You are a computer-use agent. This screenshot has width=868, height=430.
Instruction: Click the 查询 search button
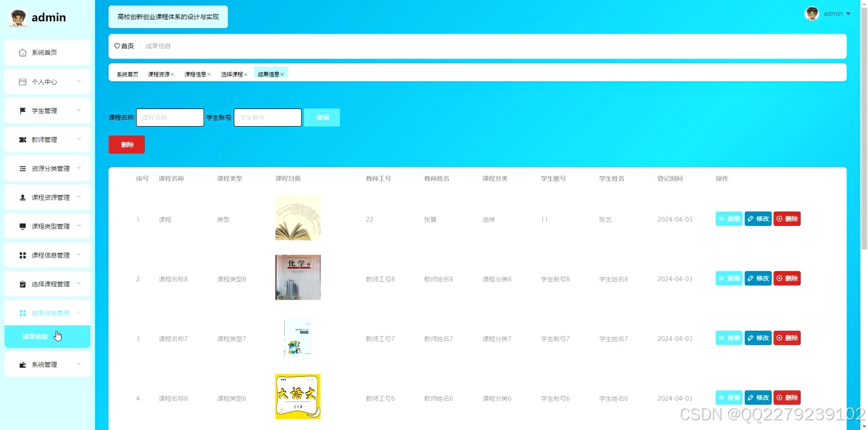pyautogui.click(x=322, y=117)
